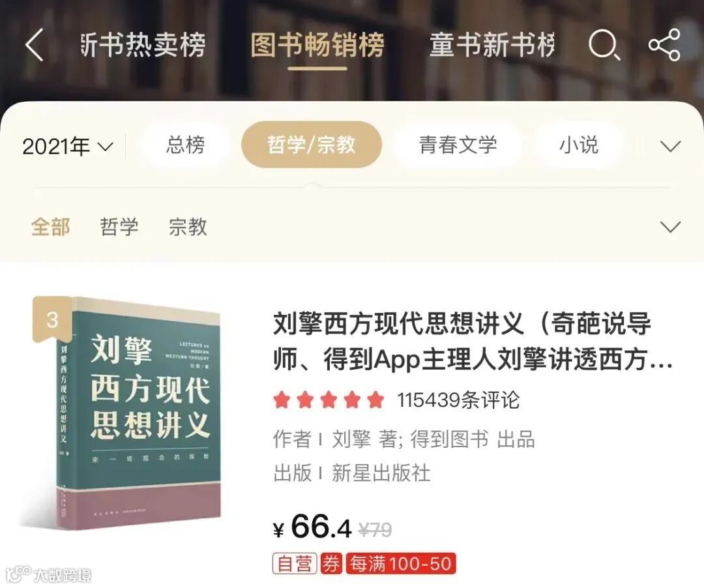
Task: Open the 2021年 year dropdown
Action: tap(68, 146)
